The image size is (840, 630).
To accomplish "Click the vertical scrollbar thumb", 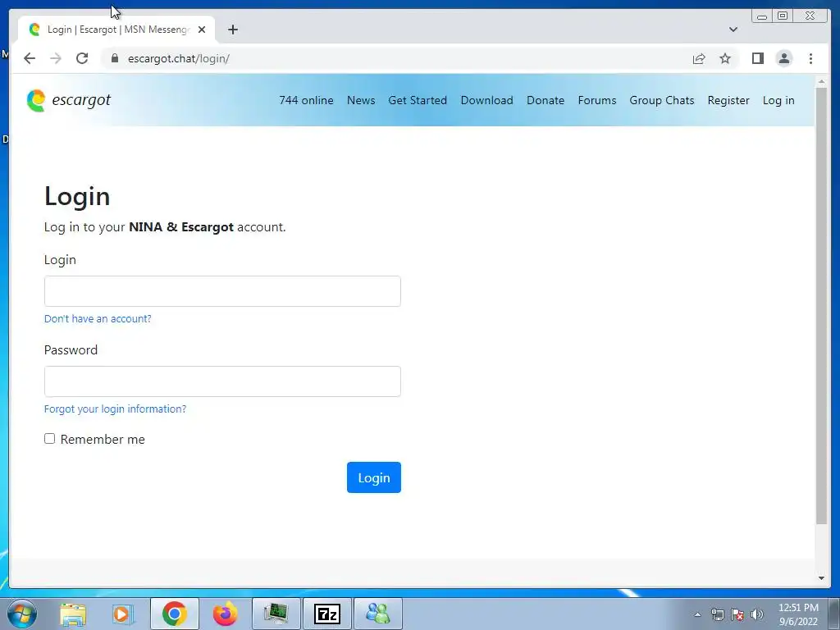I will (821, 305).
